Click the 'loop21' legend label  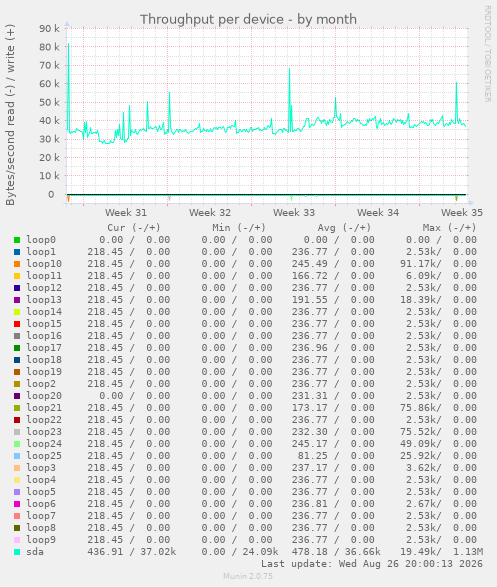tap(44, 408)
